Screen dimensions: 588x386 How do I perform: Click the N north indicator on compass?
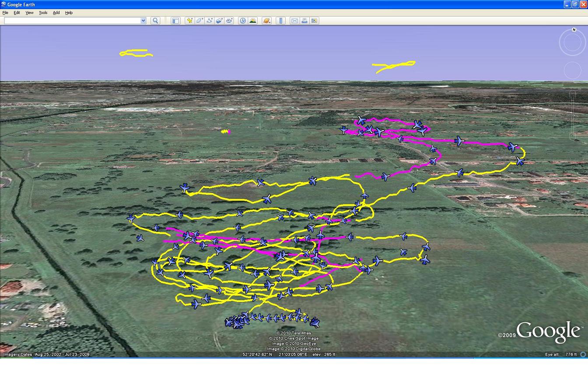tap(574, 30)
